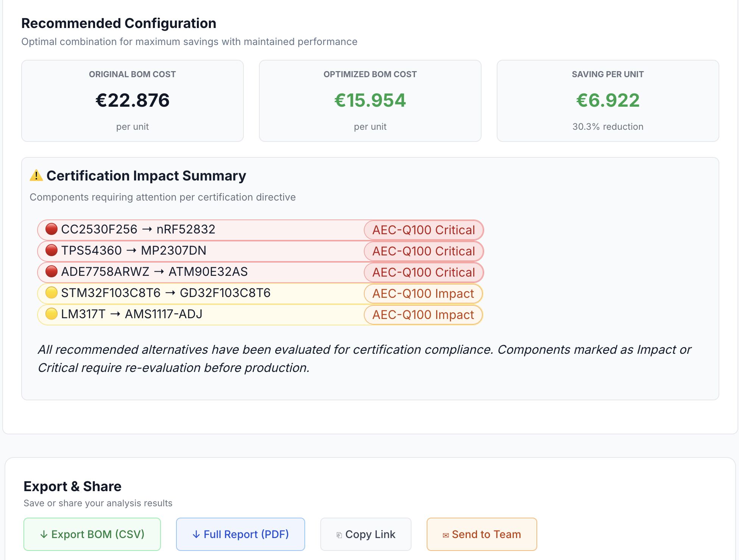Screen dimensions: 739x560
Task: Click the Export BOM (CSV) button
Action: tap(92, 534)
